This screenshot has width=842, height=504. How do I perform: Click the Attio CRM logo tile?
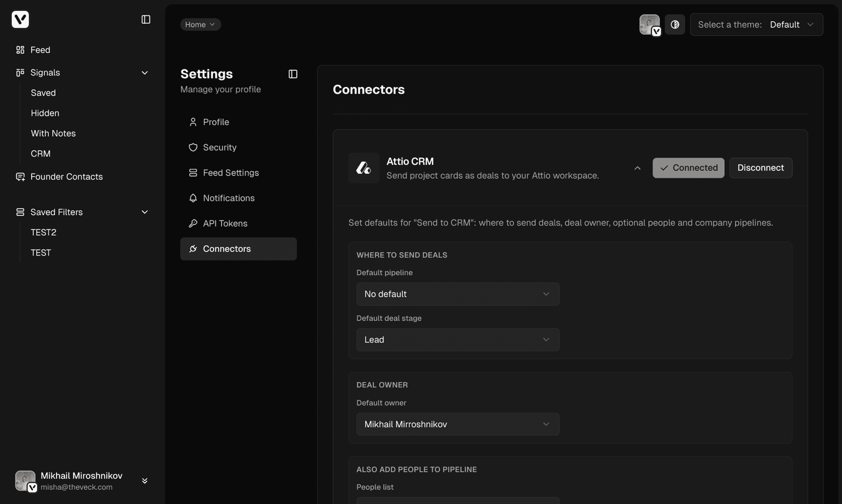point(364,168)
